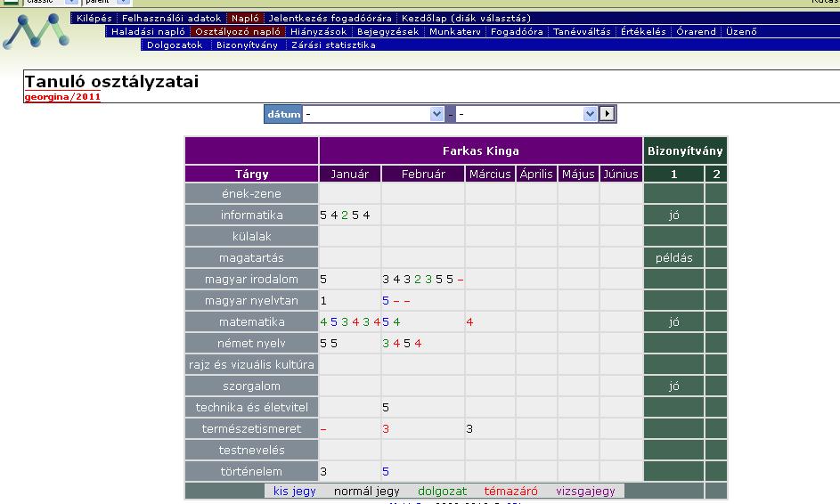Click the magyar irodalom subject
Screen dimensions: 840x504
click(251, 279)
